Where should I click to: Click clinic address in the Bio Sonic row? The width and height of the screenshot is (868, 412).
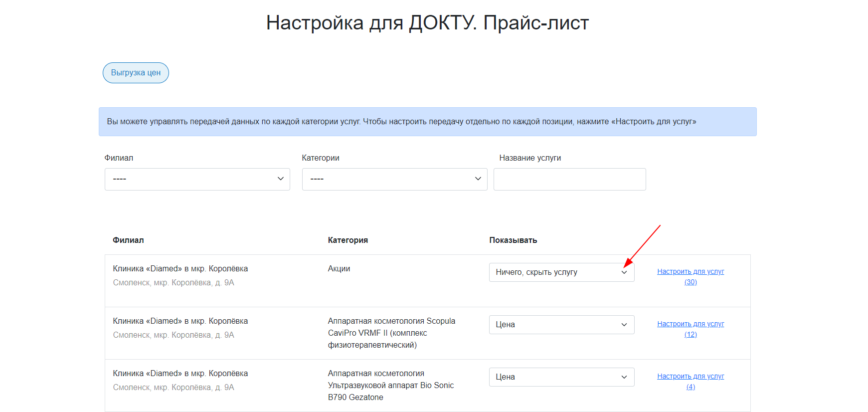pos(174,388)
